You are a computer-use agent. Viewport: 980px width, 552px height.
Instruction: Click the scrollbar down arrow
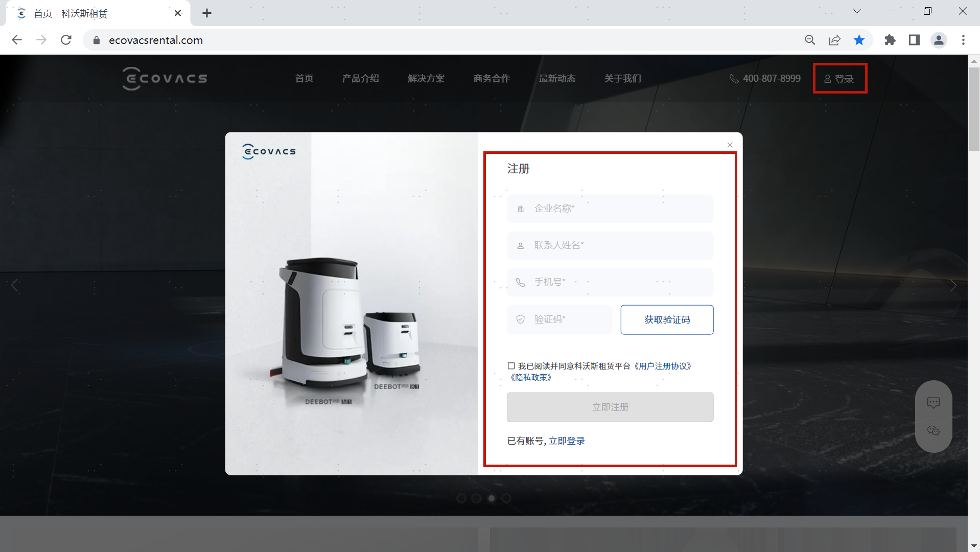[973, 545]
